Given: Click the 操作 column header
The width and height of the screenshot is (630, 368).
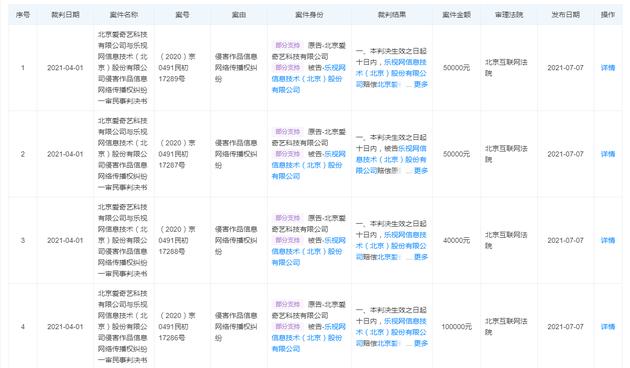Looking at the screenshot, I should coord(608,14).
